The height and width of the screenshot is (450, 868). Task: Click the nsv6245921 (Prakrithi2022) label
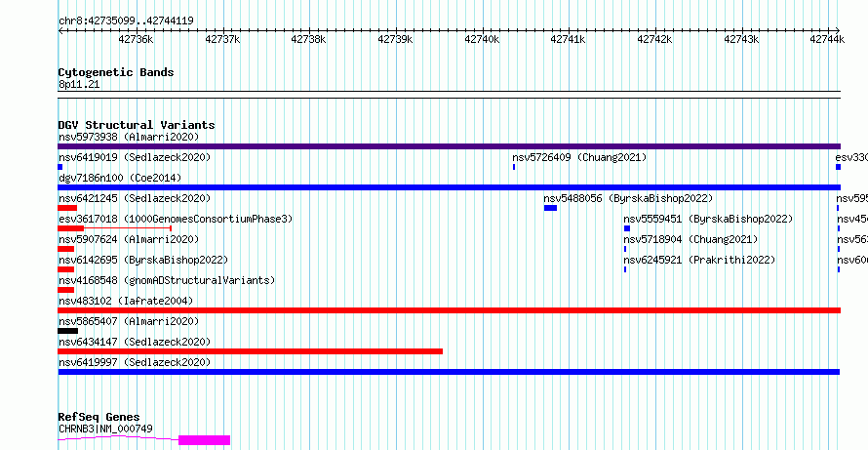[x=699, y=260]
